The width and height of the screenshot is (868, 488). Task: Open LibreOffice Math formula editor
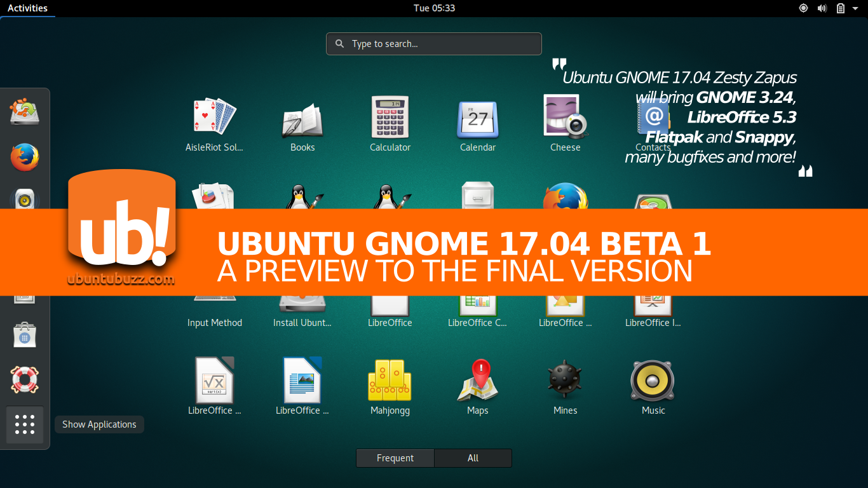(215, 380)
